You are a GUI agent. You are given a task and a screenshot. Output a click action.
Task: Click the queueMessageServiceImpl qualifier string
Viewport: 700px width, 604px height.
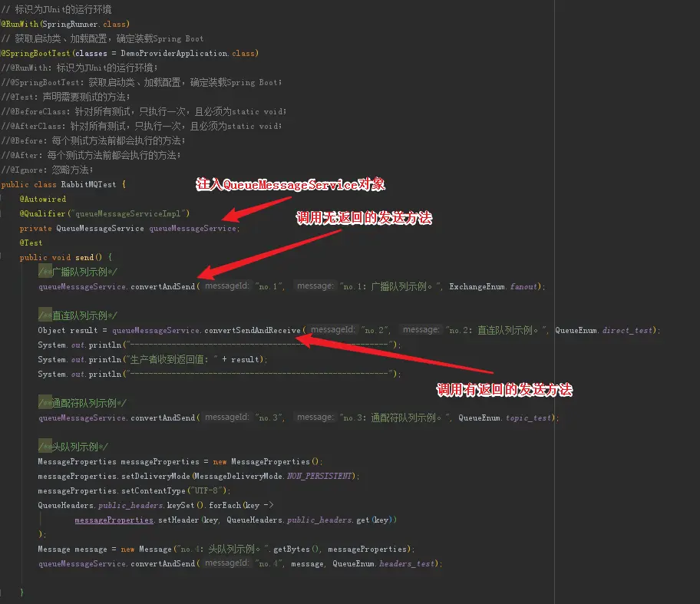(128, 213)
